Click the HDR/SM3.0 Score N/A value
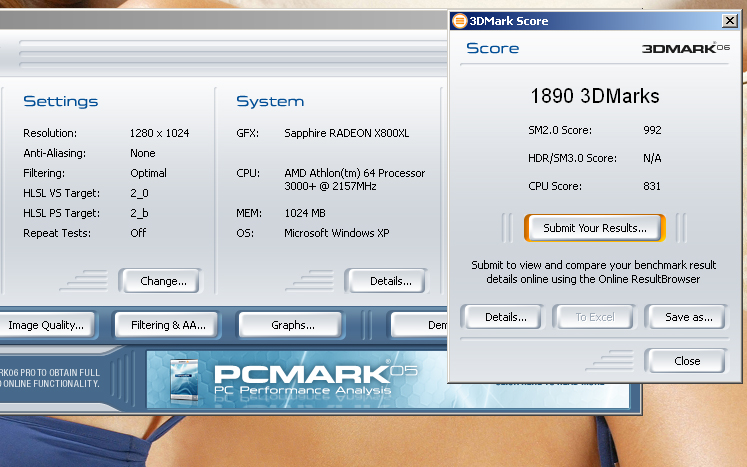 tap(652, 158)
